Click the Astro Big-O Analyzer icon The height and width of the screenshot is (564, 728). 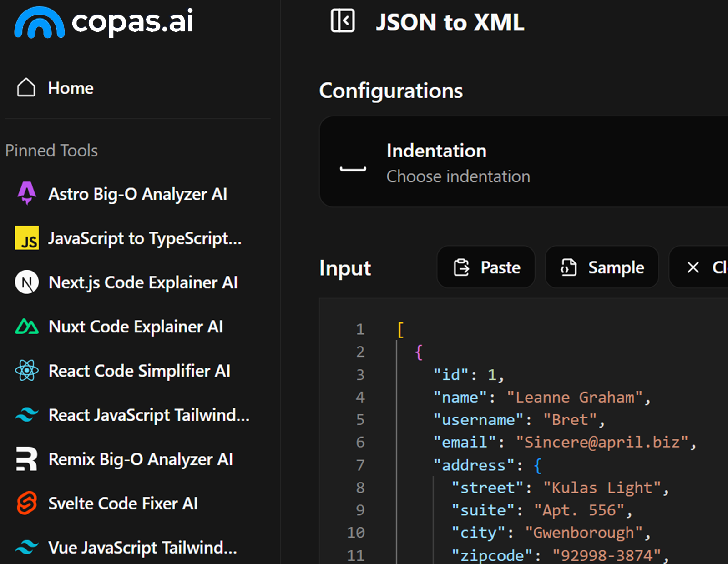coord(27,194)
